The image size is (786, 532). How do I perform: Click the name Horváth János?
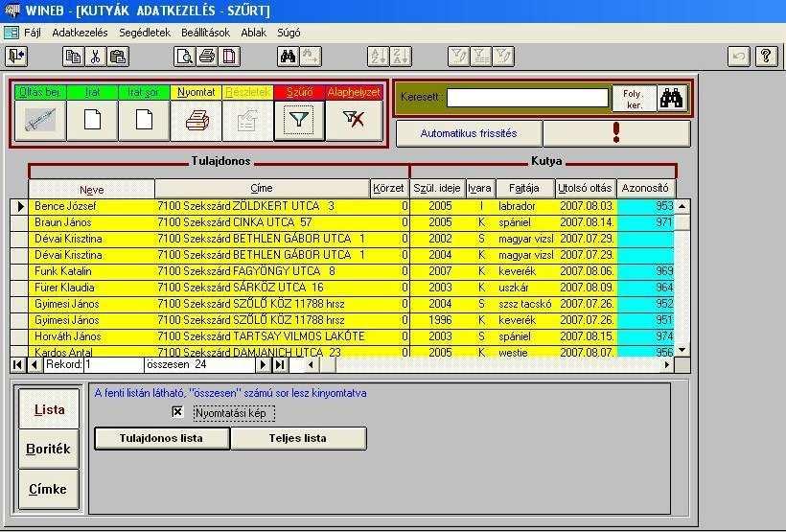click(x=68, y=336)
